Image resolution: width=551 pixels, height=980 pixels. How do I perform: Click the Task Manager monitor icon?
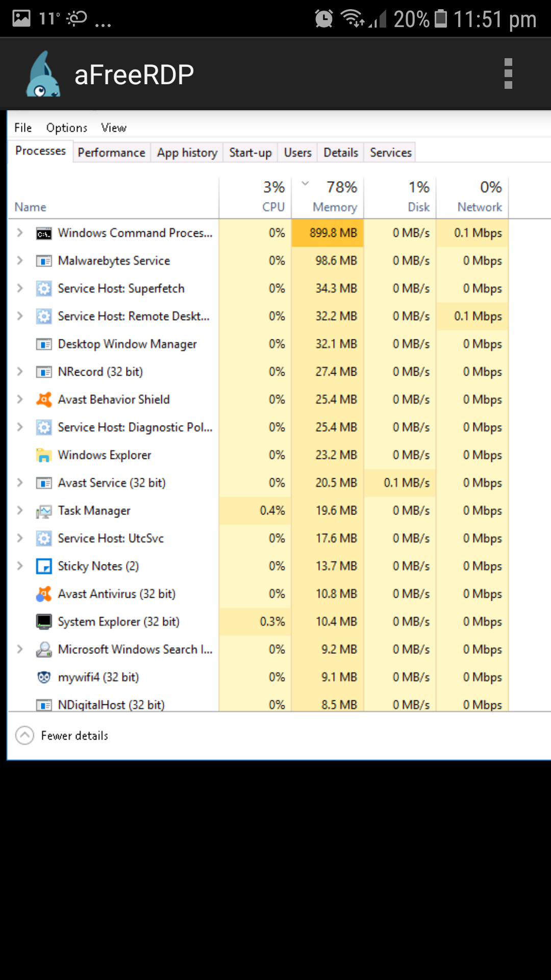[x=44, y=510]
